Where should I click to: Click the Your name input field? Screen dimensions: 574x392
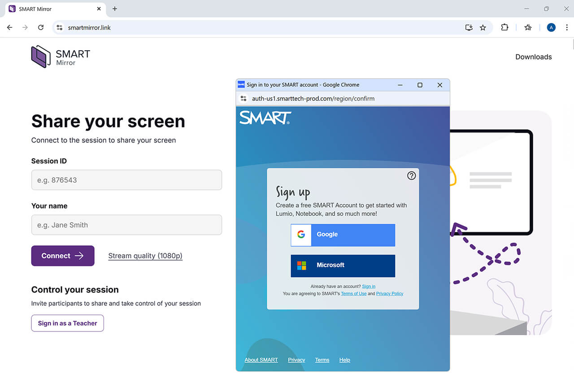pyautogui.click(x=126, y=225)
